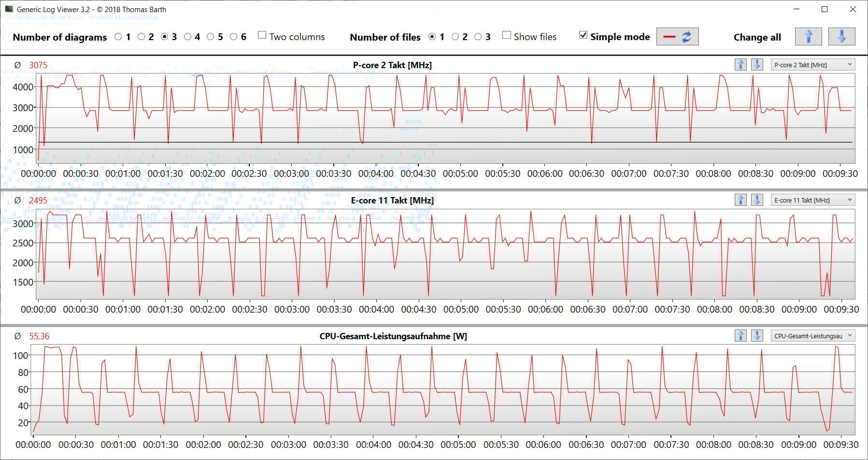Click the E-core 11 Takt down arrow
Screen dimensions: 868x460
point(757,200)
